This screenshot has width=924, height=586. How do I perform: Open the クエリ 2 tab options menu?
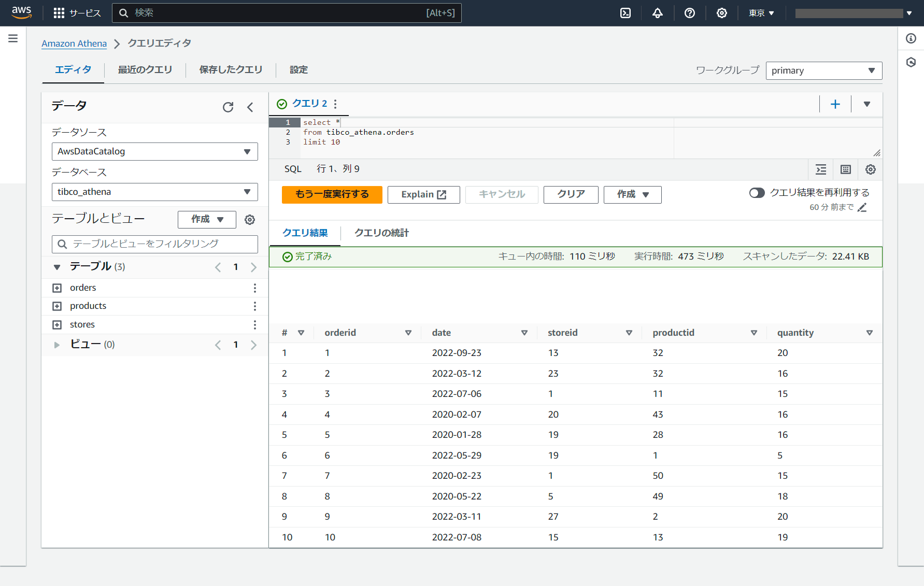pos(335,104)
